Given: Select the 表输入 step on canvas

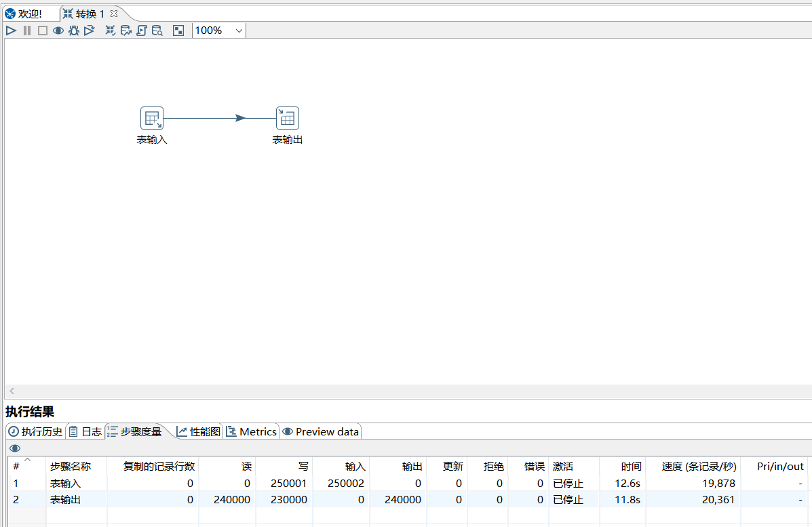Looking at the screenshot, I should [152, 118].
